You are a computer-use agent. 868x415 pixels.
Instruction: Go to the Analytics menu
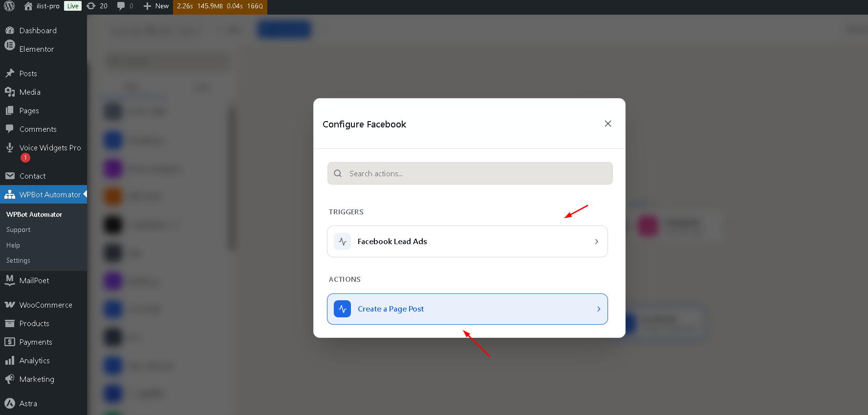[x=34, y=360]
